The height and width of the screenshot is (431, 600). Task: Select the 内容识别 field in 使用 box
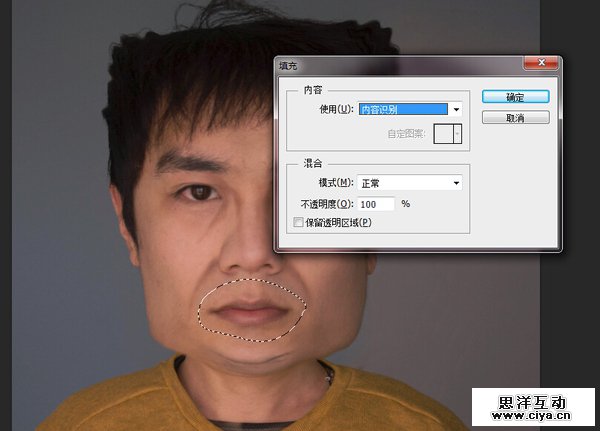[402, 108]
